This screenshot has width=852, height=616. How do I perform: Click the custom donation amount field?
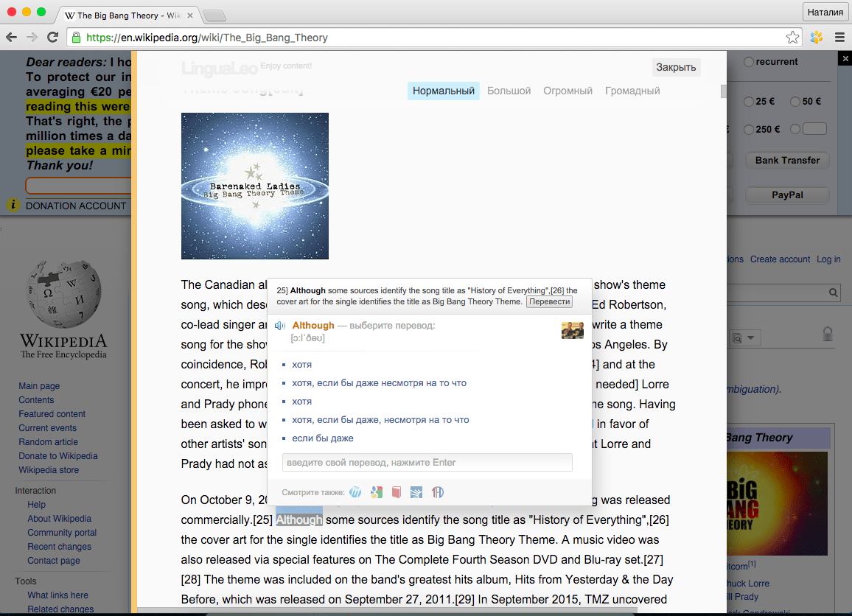[814, 129]
